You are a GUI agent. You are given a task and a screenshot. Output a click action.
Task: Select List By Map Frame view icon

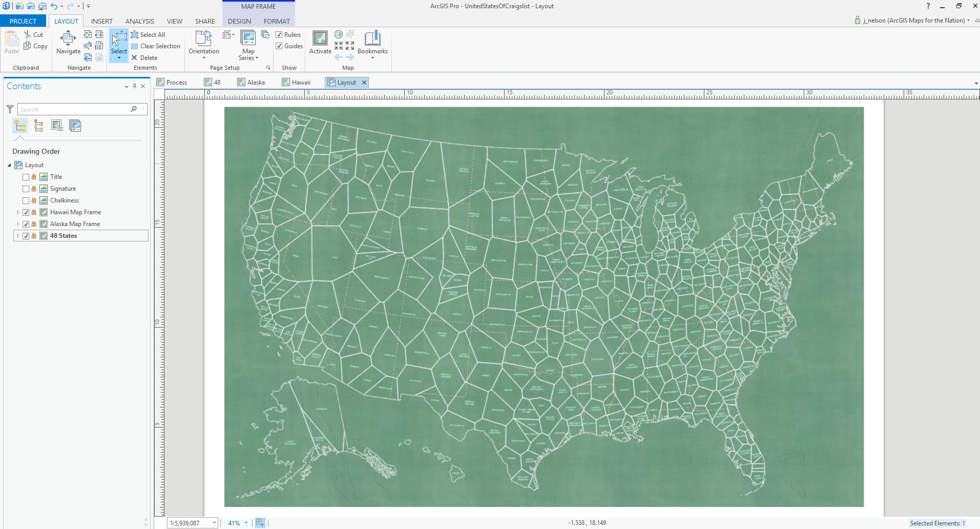(x=57, y=126)
